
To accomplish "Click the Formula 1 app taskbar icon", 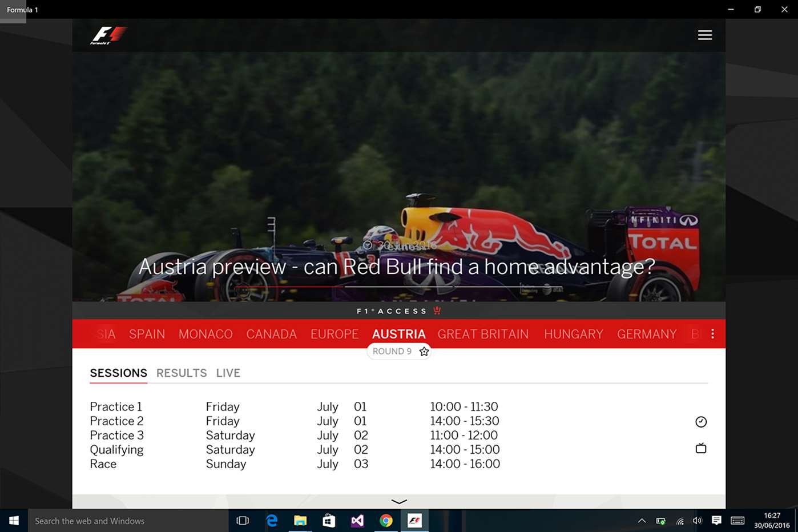I will (x=414, y=521).
